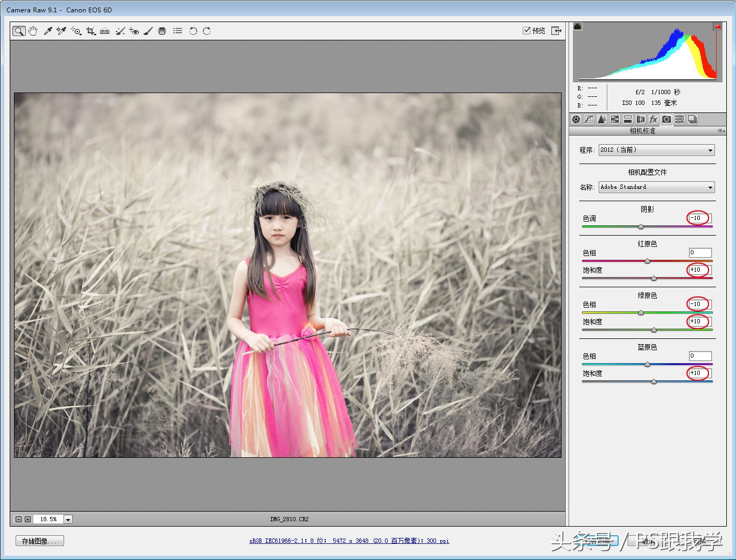736x560 pixels.
Task: Select the Crop tool
Action: click(90, 31)
